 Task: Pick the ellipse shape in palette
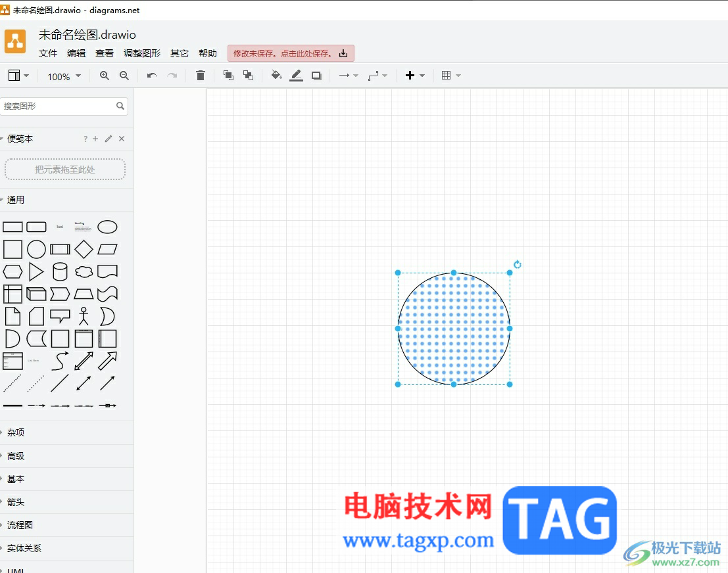click(x=107, y=227)
